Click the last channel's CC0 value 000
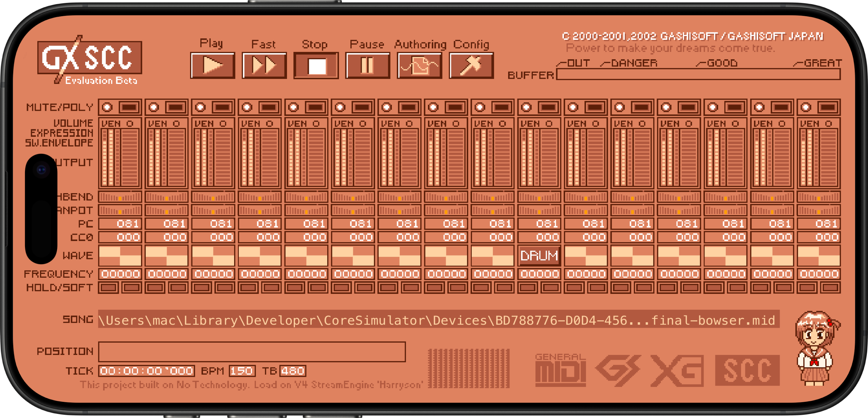Screen dimensions: 868x418 tap(819, 237)
